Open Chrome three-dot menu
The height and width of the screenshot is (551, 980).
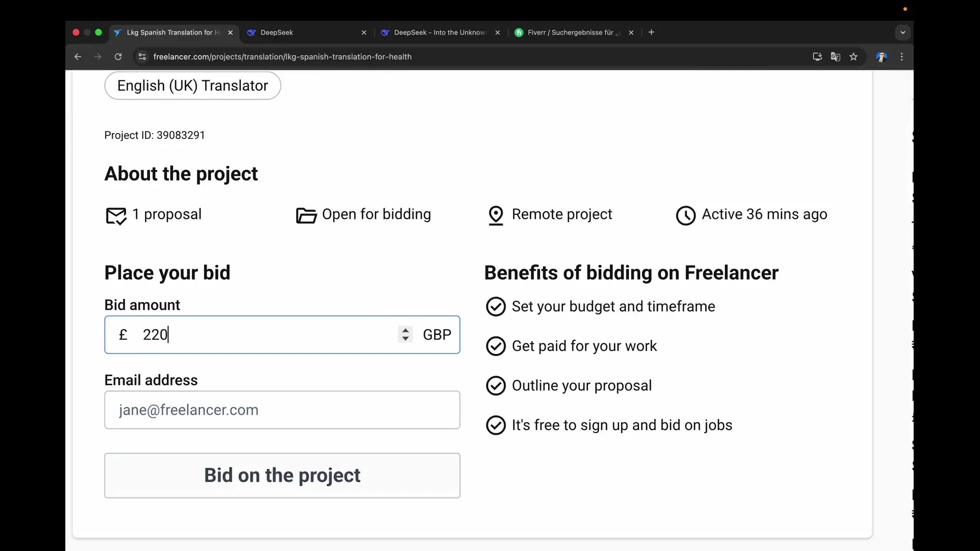902,57
